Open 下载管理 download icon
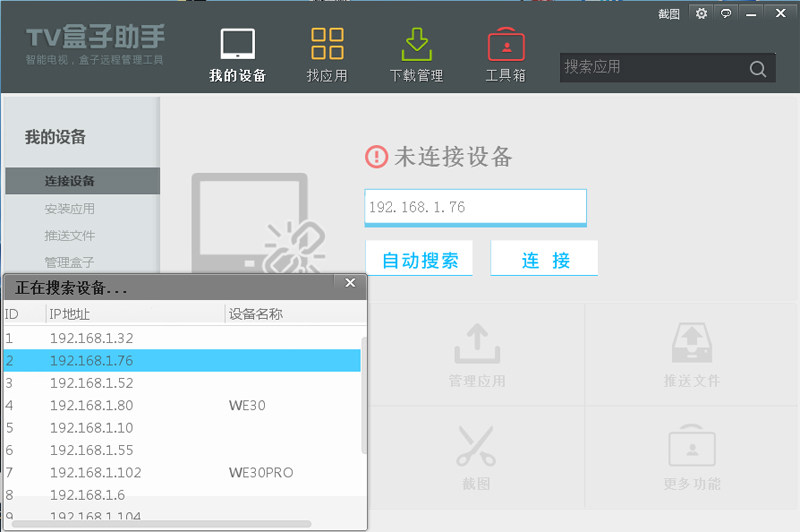Viewport: 800px width, 532px height. point(416,45)
